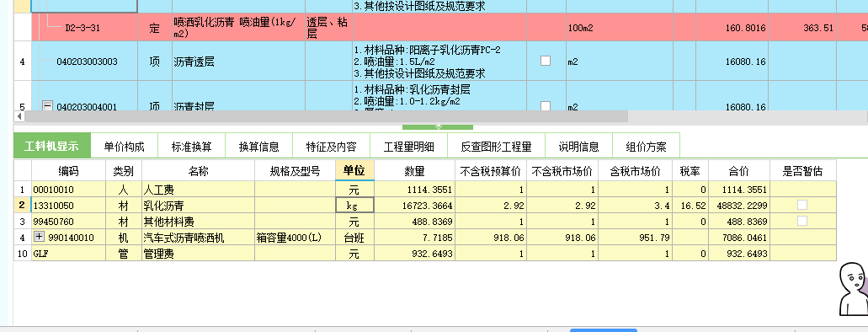Click the 台班 unit cell
Viewport: 868px width, 332px height.
pyautogui.click(x=354, y=238)
